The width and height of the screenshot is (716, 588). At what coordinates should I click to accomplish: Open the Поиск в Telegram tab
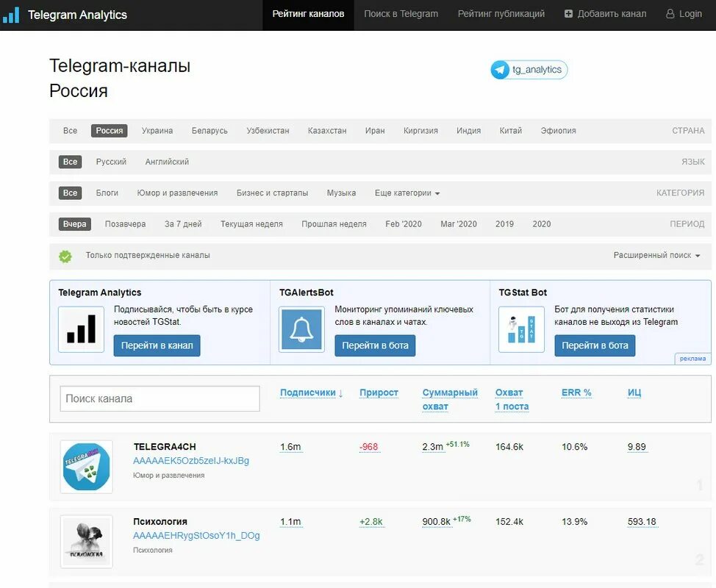pos(401,14)
